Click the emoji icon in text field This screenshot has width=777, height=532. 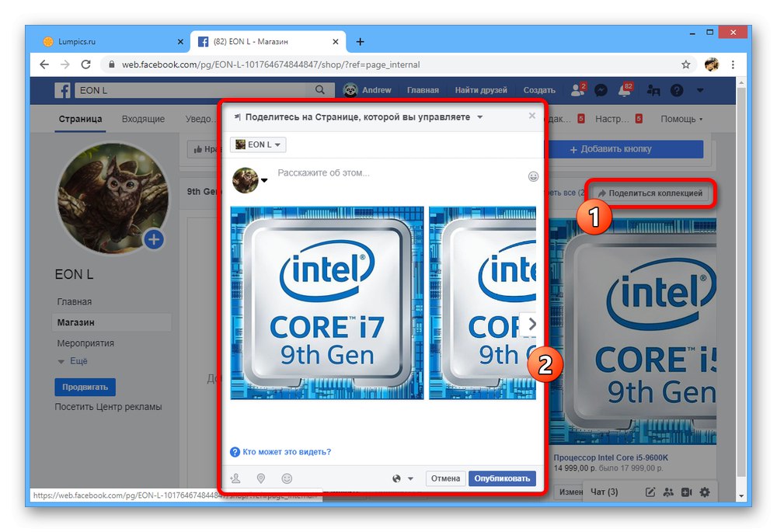tap(533, 176)
